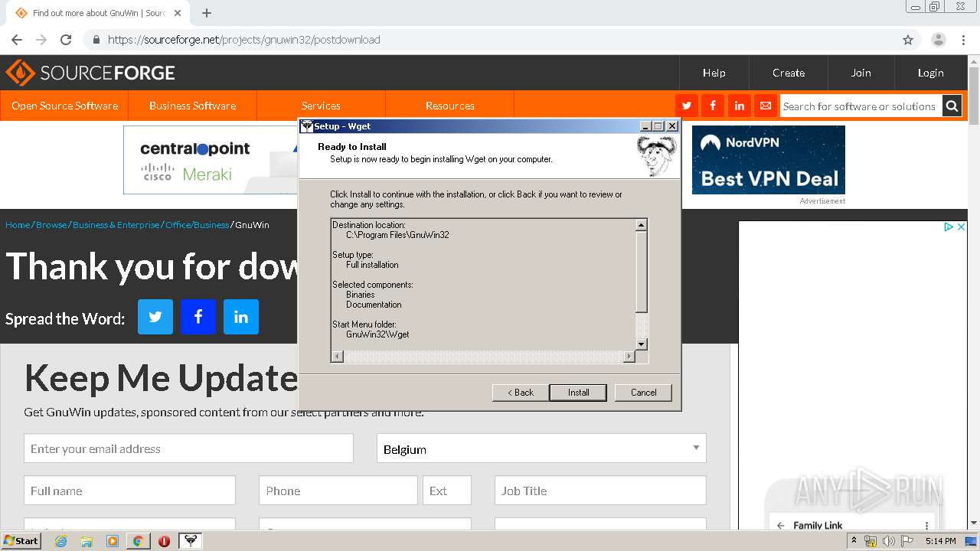This screenshot has height=551, width=980.
Task: Open SourceForge LinkedIn icon in orange bar
Action: click(739, 106)
